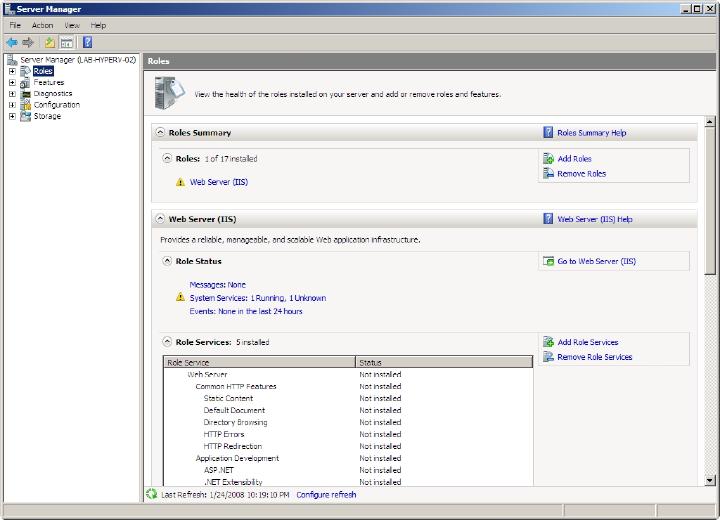The height and width of the screenshot is (520, 720).
Task: Open the Roles Summary Help link
Action: (591, 133)
